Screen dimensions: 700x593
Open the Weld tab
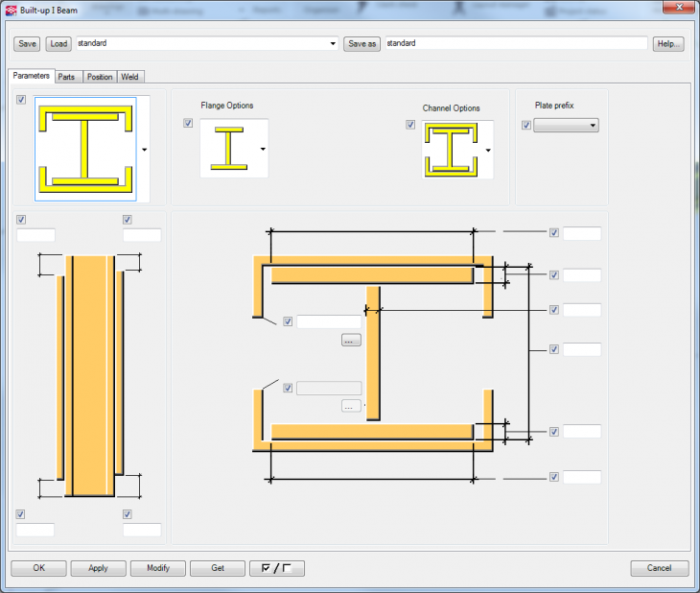click(x=131, y=77)
